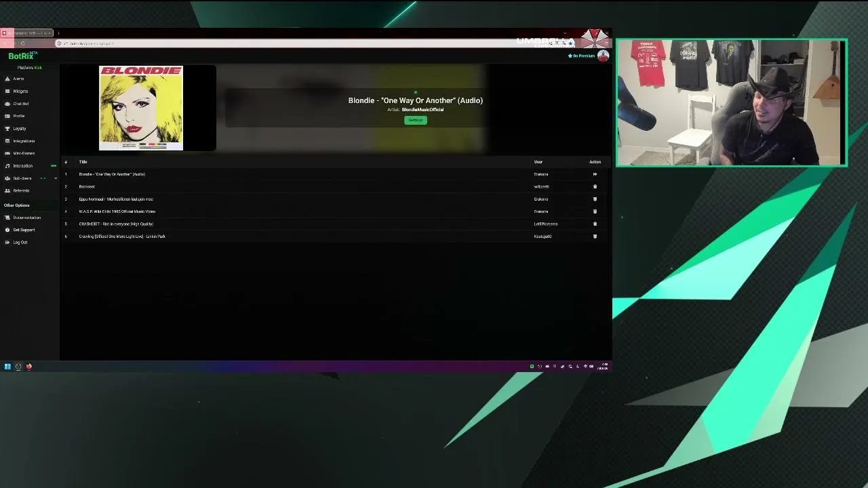
Task: Click the BlondieMusicOfficial artist name
Action: click(422, 110)
